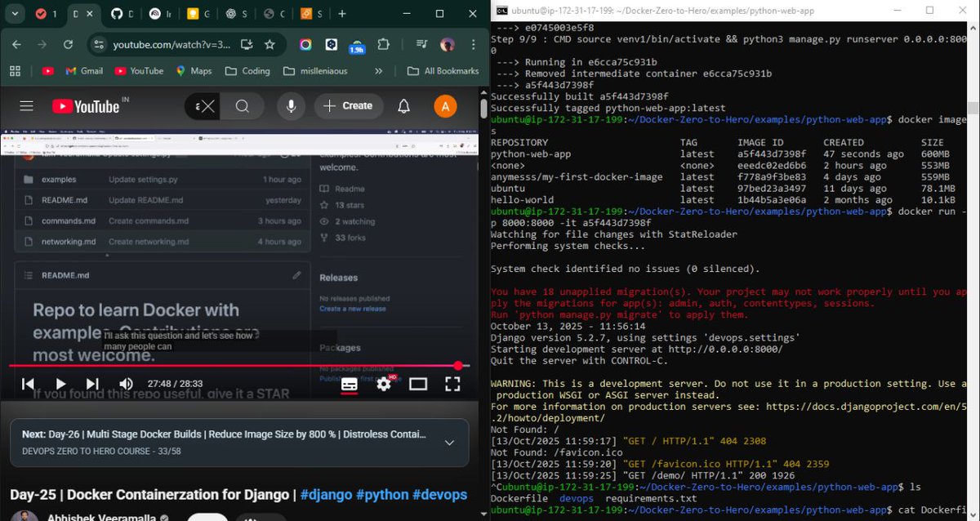
Task: Open the YouTube hamburger guide menu
Action: click(26, 106)
